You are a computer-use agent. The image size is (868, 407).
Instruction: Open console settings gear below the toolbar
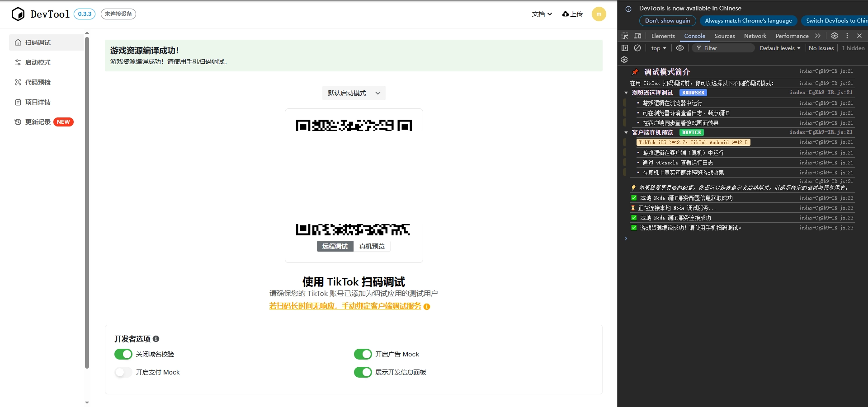pyautogui.click(x=624, y=60)
